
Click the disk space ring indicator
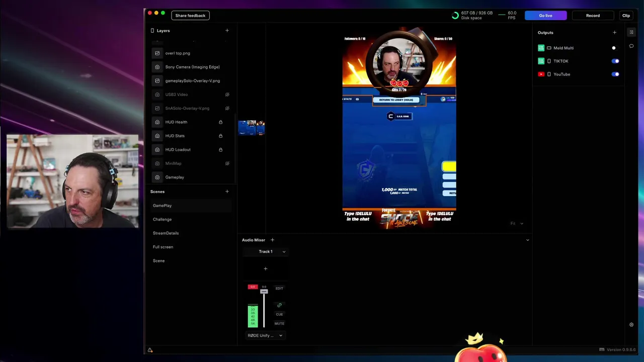tap(455, 16)
